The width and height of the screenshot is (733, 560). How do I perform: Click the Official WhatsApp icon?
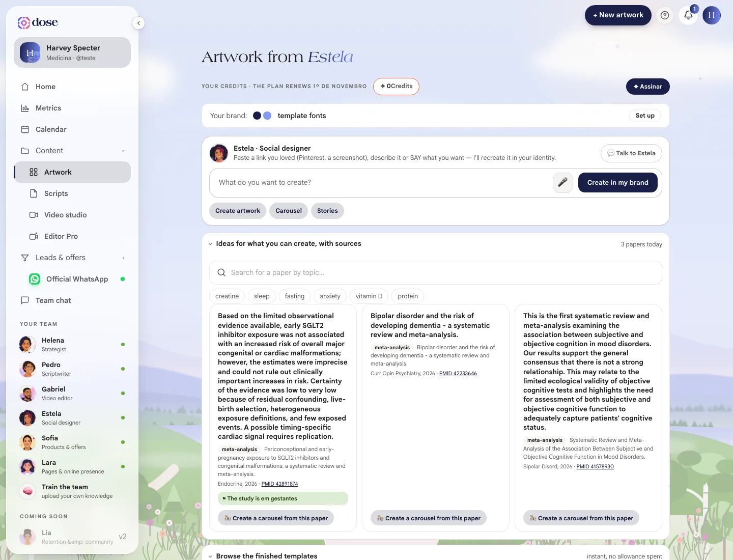(35, 279)
